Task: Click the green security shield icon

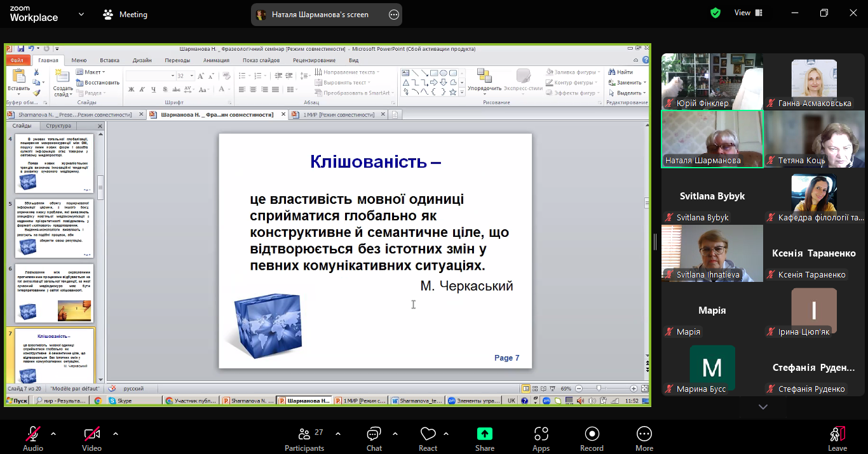Action: pos(715,13)
